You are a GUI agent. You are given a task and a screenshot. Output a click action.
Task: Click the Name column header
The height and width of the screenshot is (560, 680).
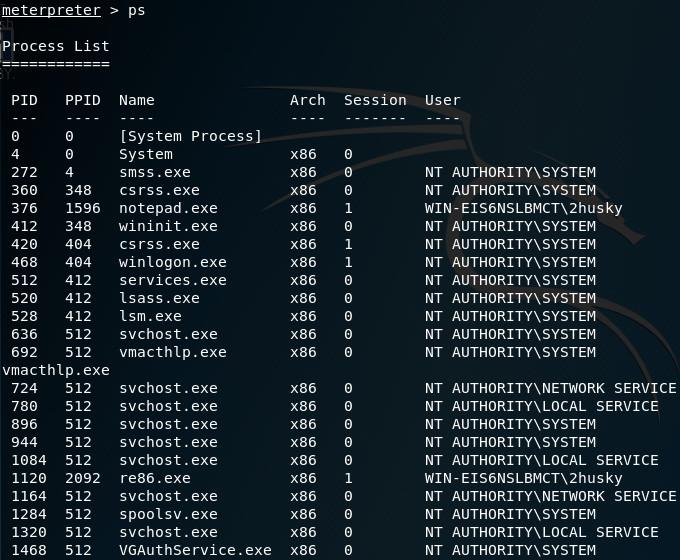[137, 100]
